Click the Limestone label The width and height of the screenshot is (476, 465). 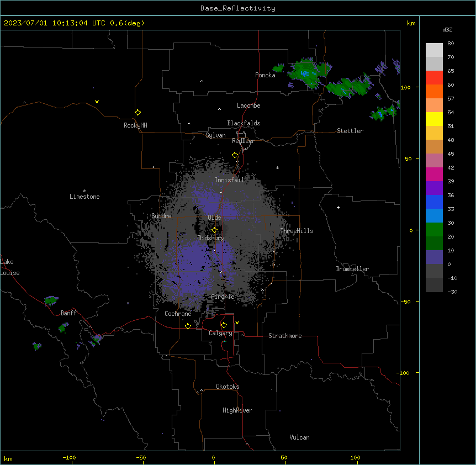(84, 197)
